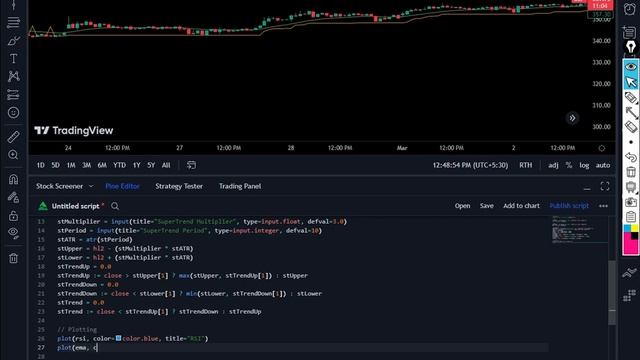Open the whiteboard tool in pen toolbar
640x360 pixels.
[631, 187]
